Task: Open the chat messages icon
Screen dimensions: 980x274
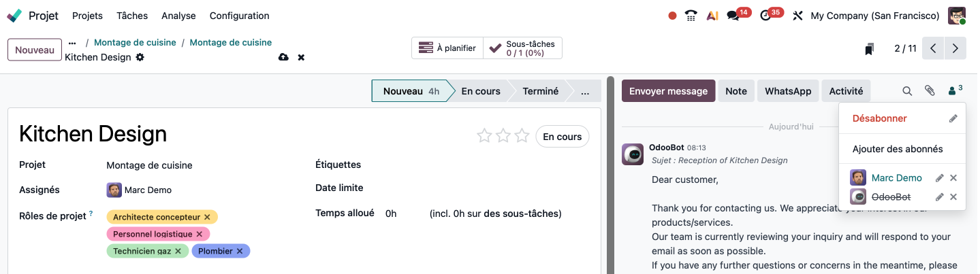Action: pos(733,16)
